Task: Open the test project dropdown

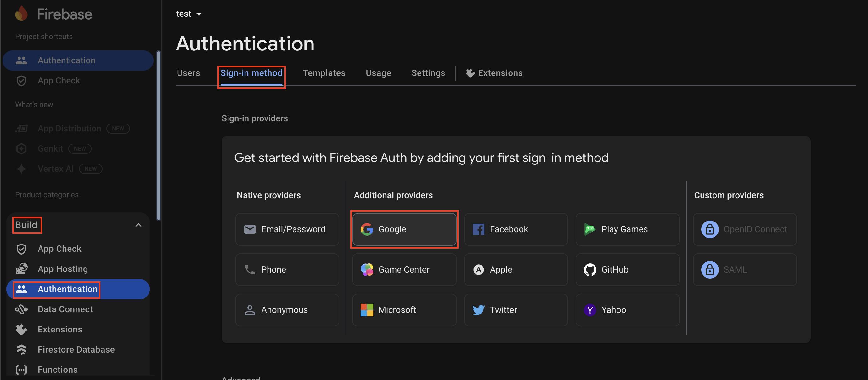Action: [x=189, y=14]
